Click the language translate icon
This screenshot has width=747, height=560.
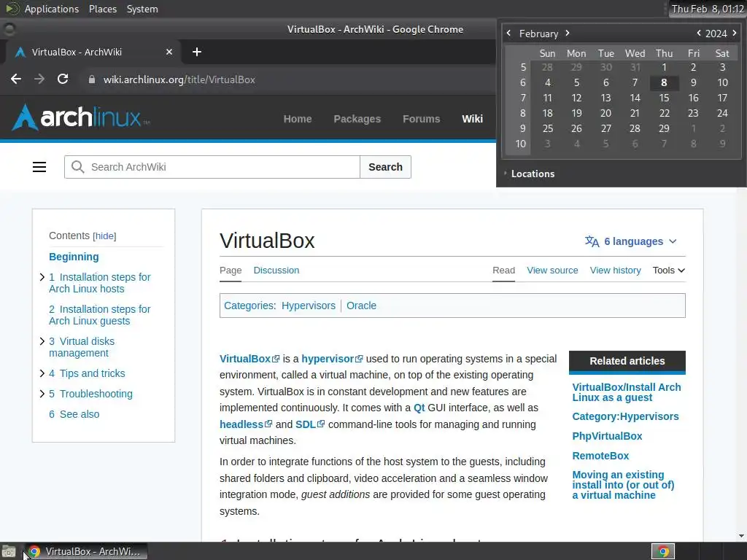[x=592, y=241]
